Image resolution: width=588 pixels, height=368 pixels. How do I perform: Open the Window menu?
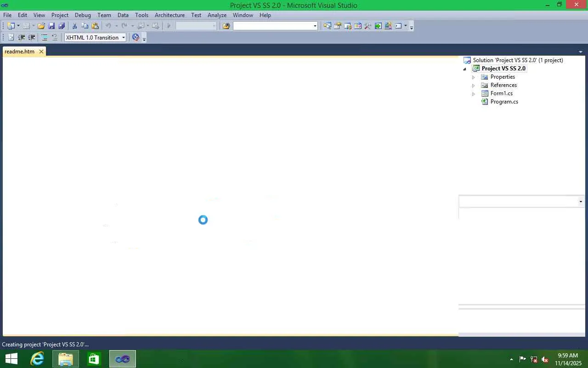click(x=243, y=15)
